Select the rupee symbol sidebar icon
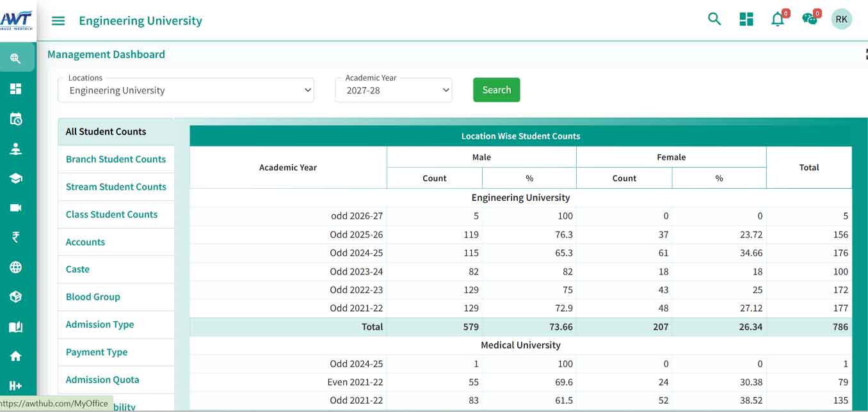Viewport: 868px width, 412px height. 16,237
